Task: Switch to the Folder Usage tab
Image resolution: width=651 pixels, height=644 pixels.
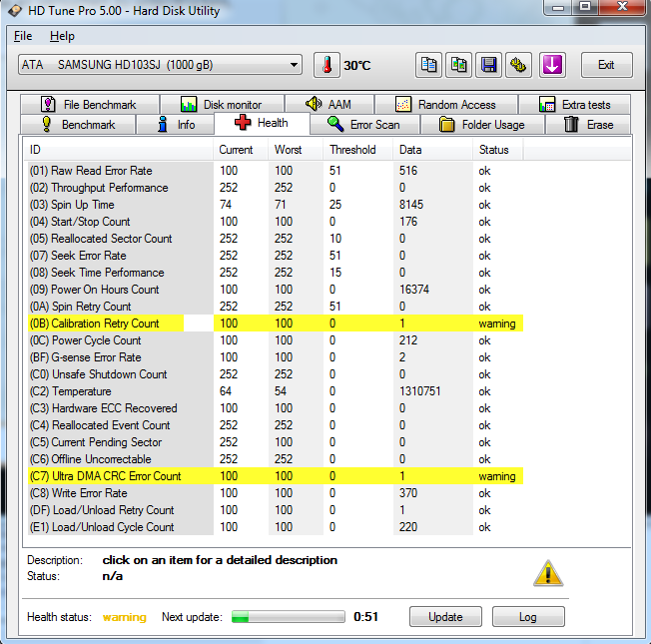Action: [482, 125]
